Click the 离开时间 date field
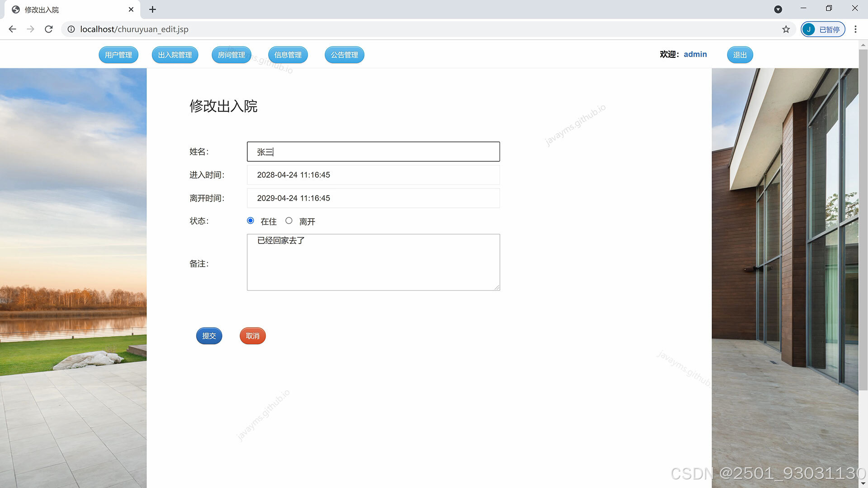This screenshot has height=488, width=868. 373,198
